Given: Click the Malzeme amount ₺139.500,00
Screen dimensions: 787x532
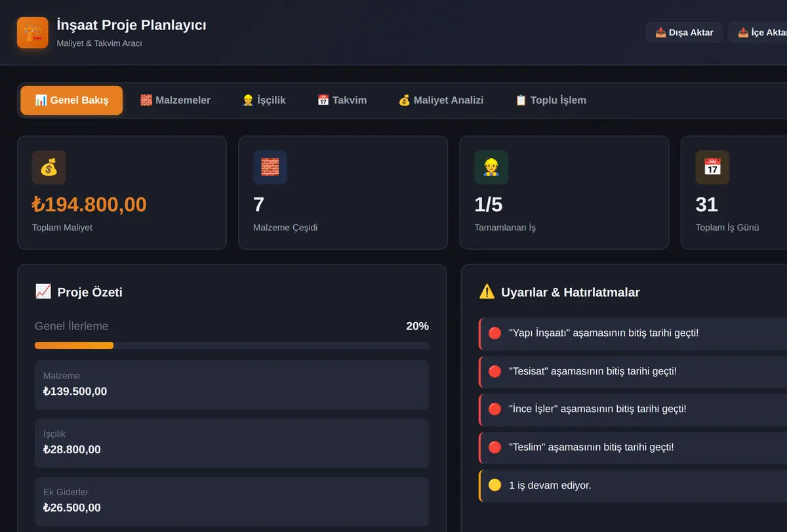Looking at the screenshot, I should pos(75,392).
